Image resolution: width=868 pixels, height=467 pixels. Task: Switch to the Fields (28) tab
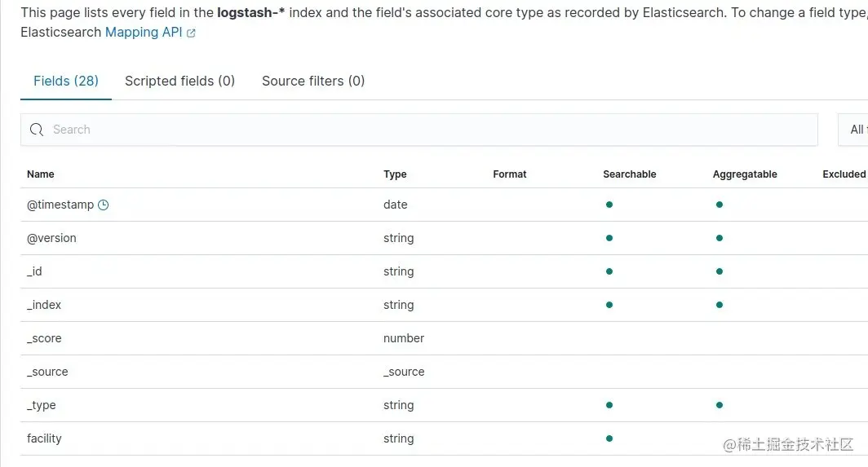pyautogui.click(x=66, y=81)
